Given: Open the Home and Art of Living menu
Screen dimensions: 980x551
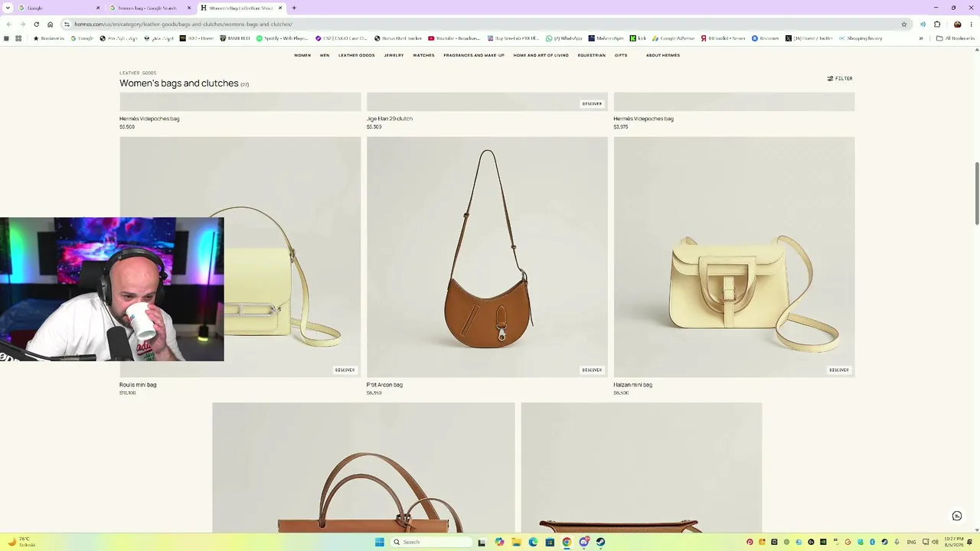Looking at the screenshot, I should 541,55.
